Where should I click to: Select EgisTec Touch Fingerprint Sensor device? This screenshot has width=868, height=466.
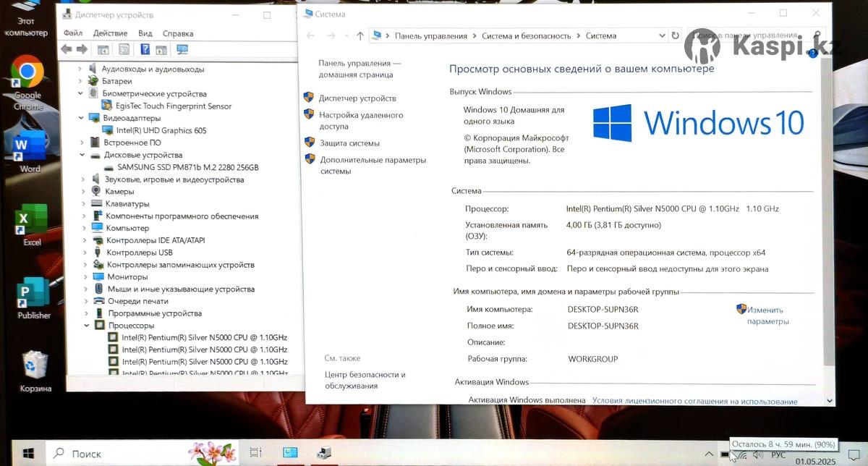pos(174,106)
